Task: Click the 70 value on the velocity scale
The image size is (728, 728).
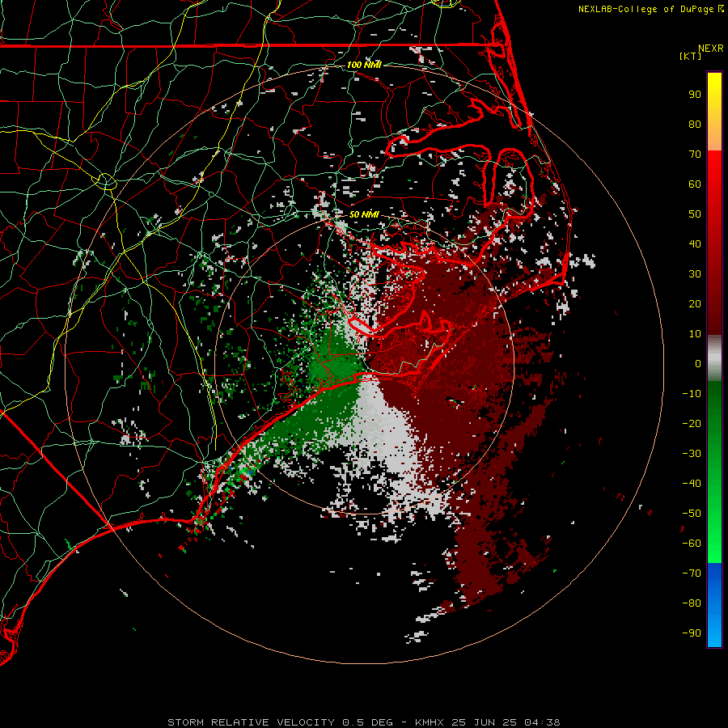Action: [695, 154]
